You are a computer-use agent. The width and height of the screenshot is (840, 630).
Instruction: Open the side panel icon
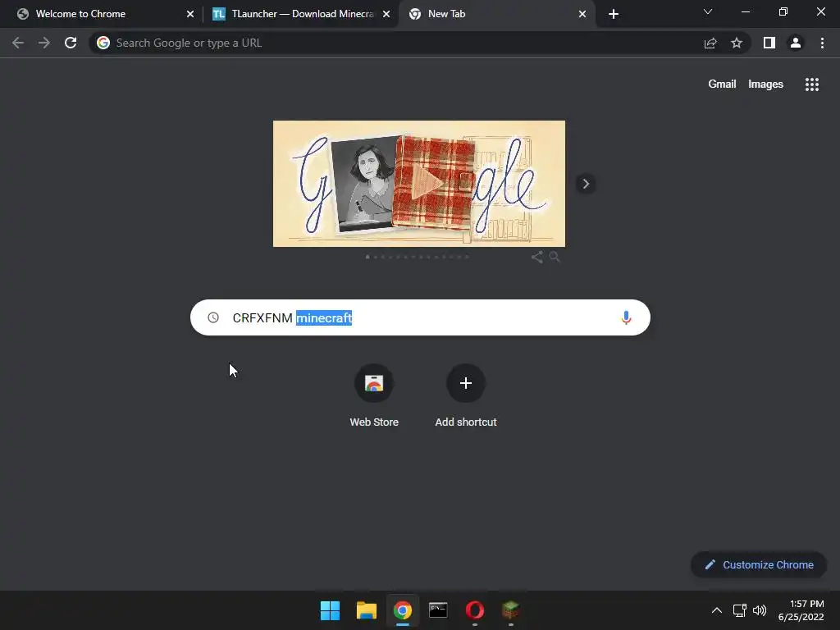(x=769, y=43)
